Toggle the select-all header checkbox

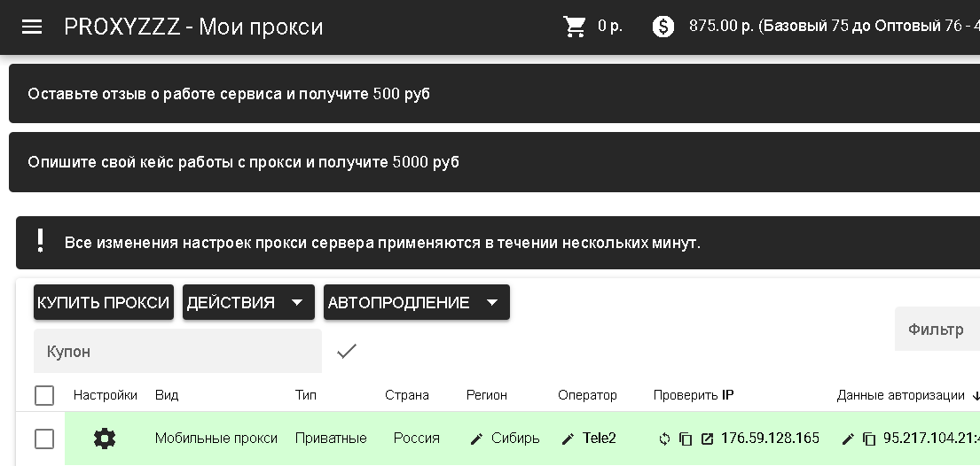[44, 395]
